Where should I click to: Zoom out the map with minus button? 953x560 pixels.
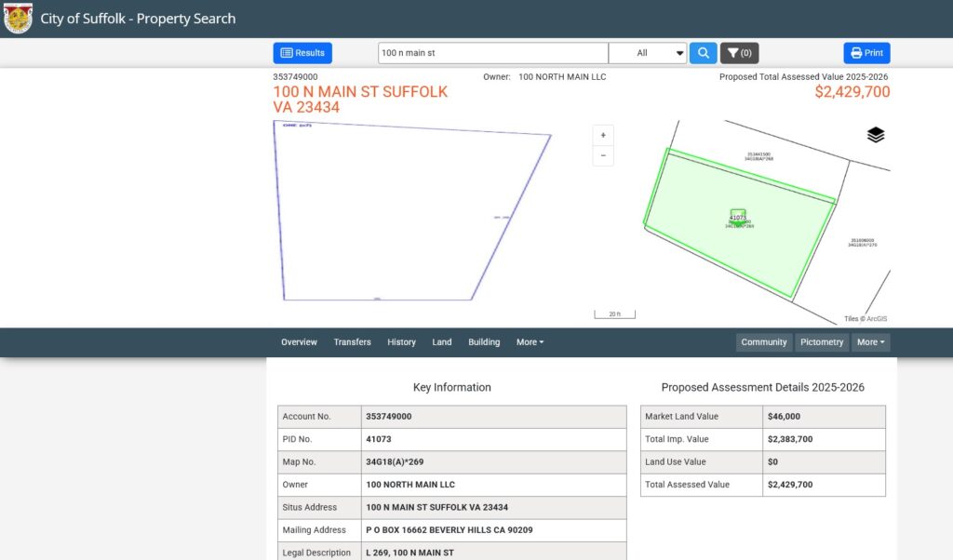[x=603, y=155]
